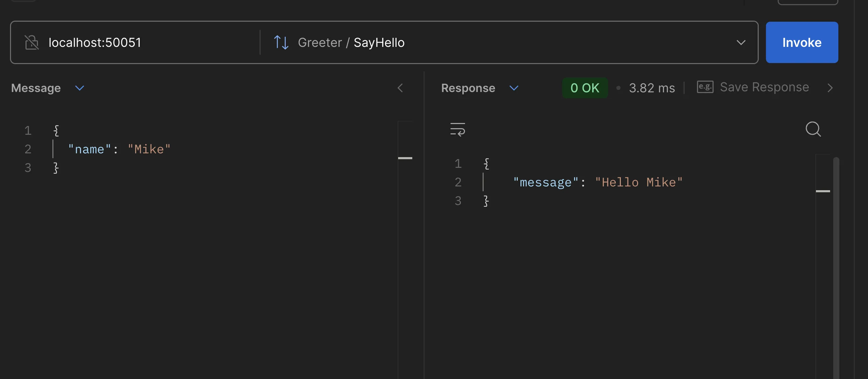Click the unary method arrows icon

281,42
